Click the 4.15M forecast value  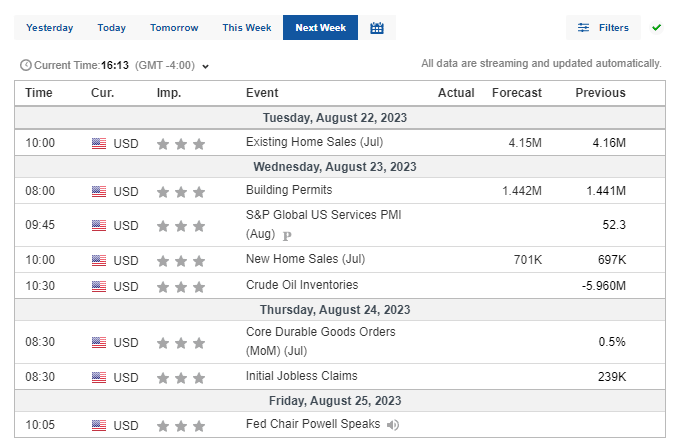[x=525, y=143]
